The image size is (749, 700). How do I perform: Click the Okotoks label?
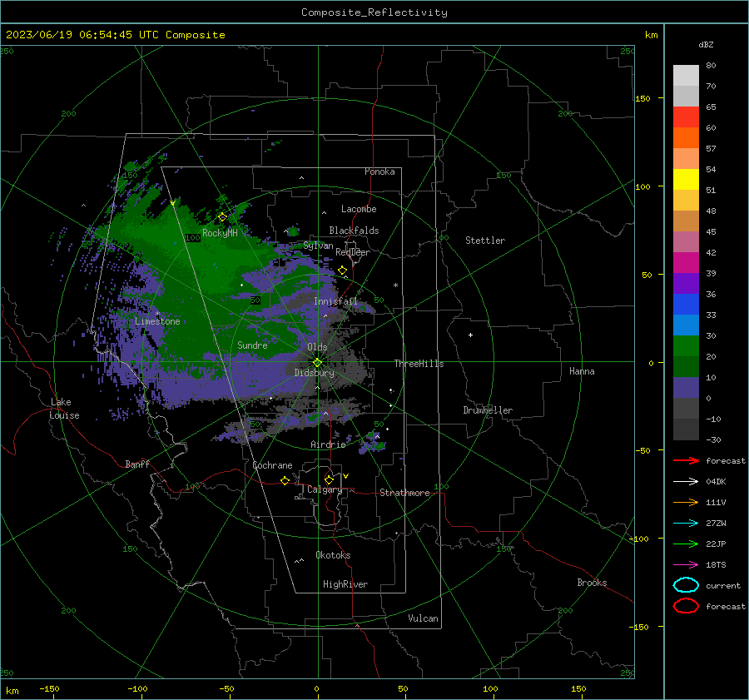tap(333, 555)
